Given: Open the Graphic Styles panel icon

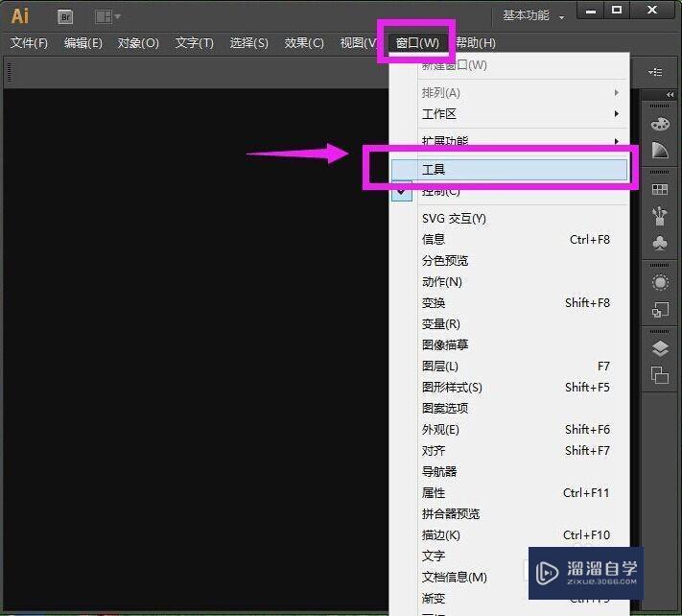Looking at the screenshot, I should (660, 310).
